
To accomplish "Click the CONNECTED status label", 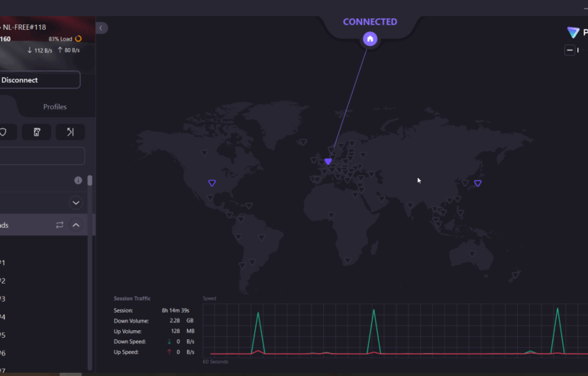I will click(x=370, y=21).
